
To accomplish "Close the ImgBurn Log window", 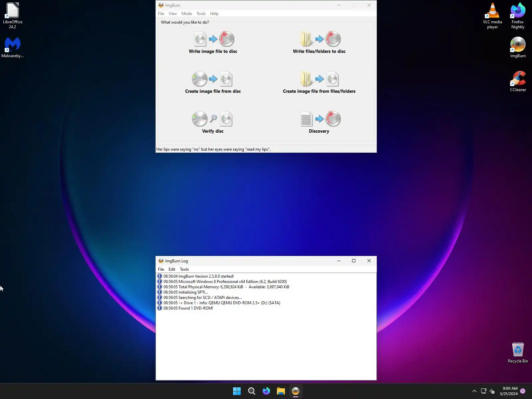I will pos(369,261).
